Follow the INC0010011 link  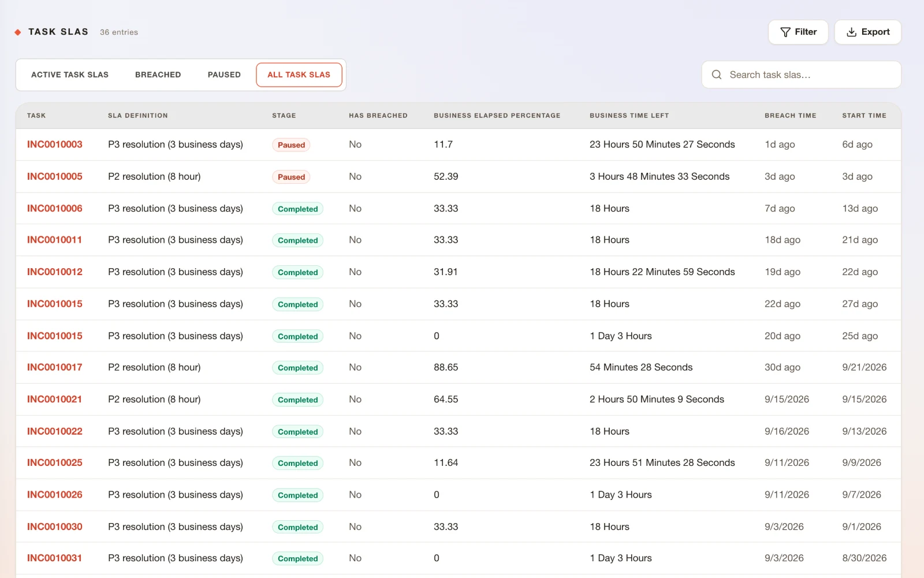tap(54, 240)
